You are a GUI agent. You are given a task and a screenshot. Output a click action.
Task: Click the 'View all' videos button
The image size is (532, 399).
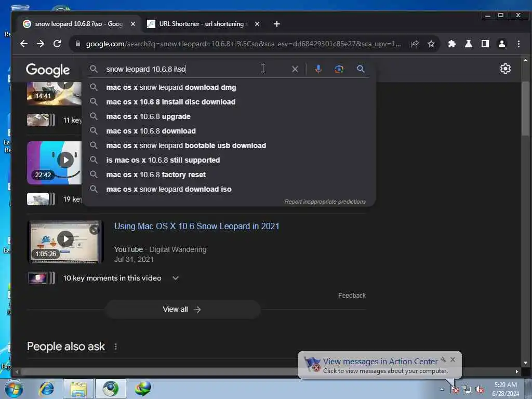click(x=182, y=310)
